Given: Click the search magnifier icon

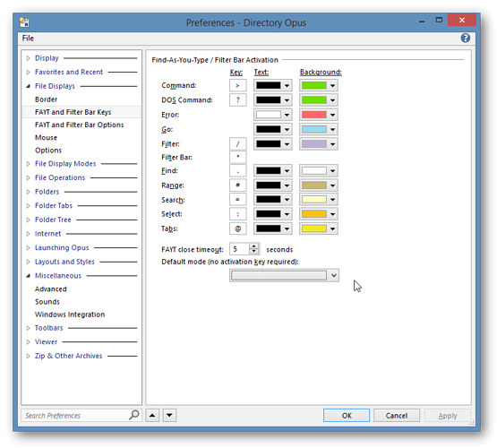Looking at the screenshot, I should tap(133, 415).
